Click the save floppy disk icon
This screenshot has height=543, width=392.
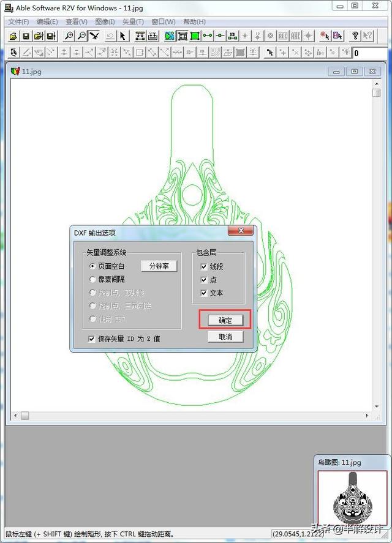point(26,37)
